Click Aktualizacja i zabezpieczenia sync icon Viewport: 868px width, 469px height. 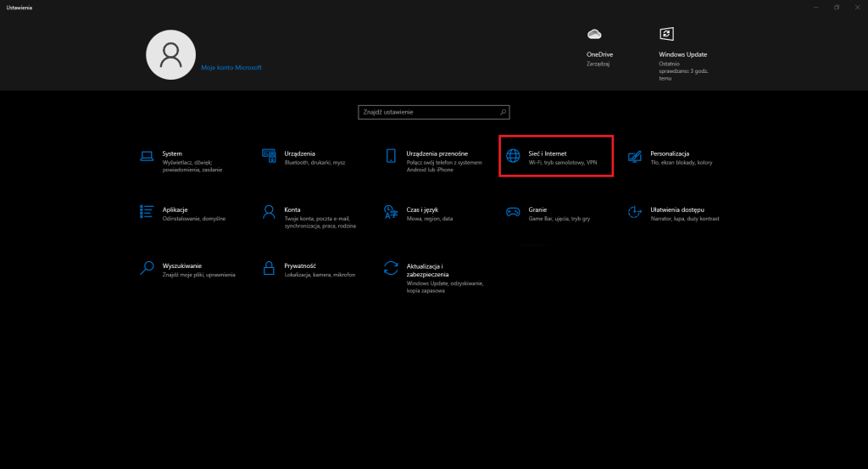[x=391, y=268]
